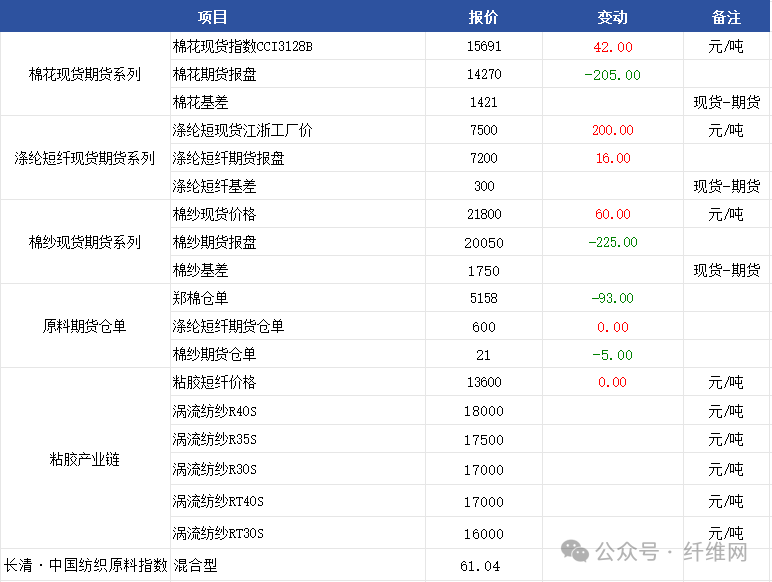
Task: Click 现货-期货 note in 涤纶短纤基差 row
Action: tap(727, 186)
